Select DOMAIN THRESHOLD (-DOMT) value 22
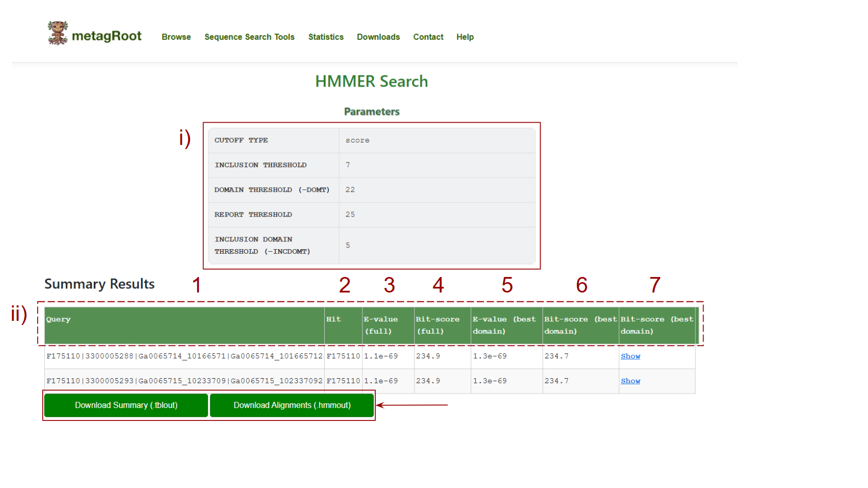The height and width of the screenshot is (488, 868). point(350,190)
